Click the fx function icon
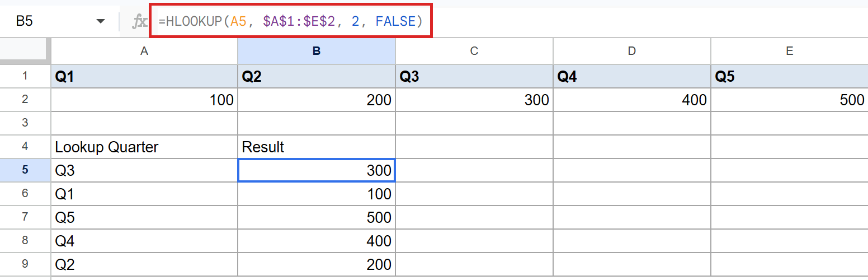Viewport: 868px width, 280px height. pos(139,22)
